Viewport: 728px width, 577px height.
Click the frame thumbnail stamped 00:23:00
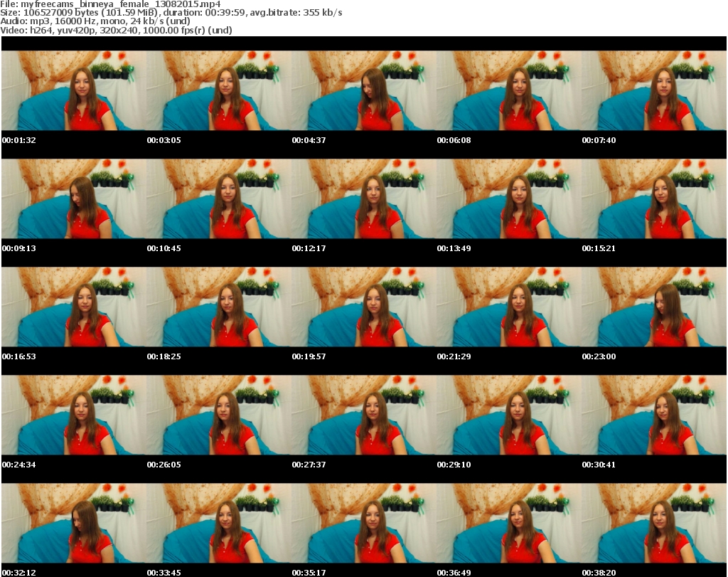click(x=654, y=307)
